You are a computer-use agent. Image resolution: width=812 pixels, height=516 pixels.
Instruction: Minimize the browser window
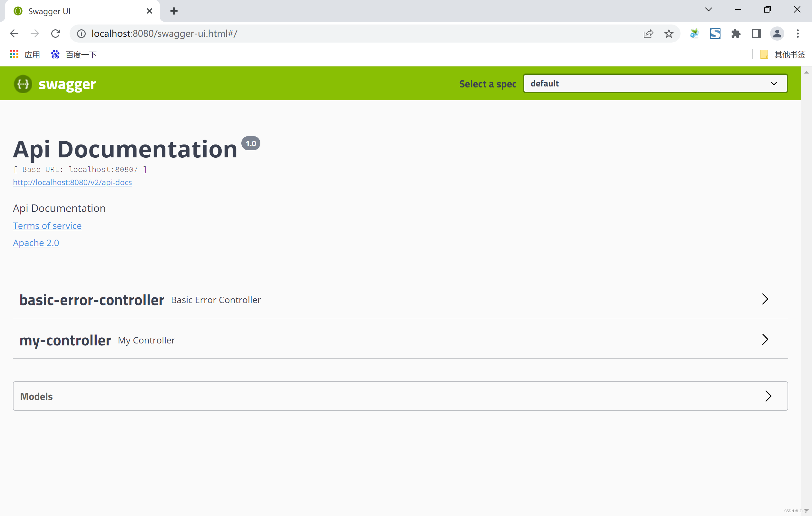[x=738, y=9]
